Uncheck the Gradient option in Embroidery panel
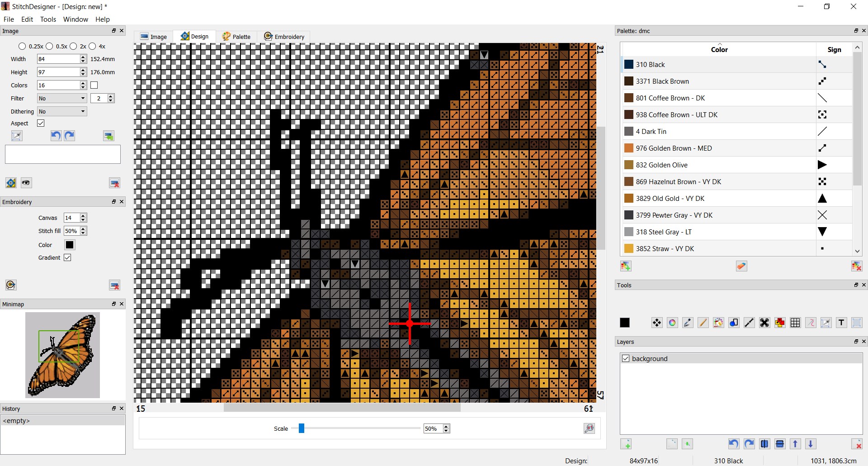The width and height of the screenshot is (868, 466). point(68,257)
